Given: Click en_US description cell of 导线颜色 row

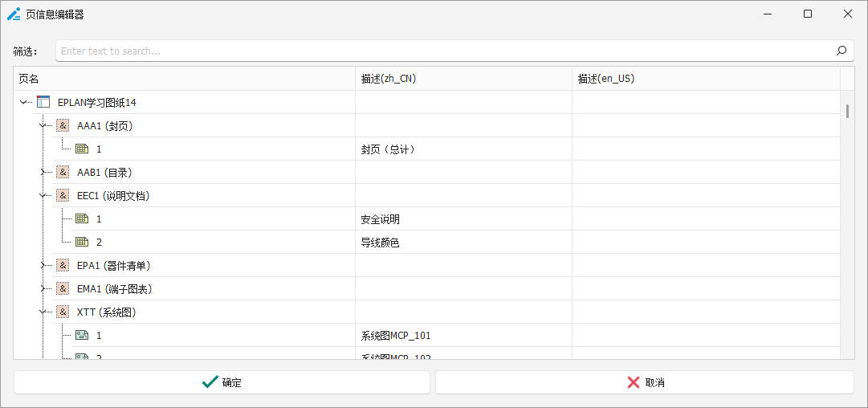Looking at the screenshot, I should click(706, 242).
